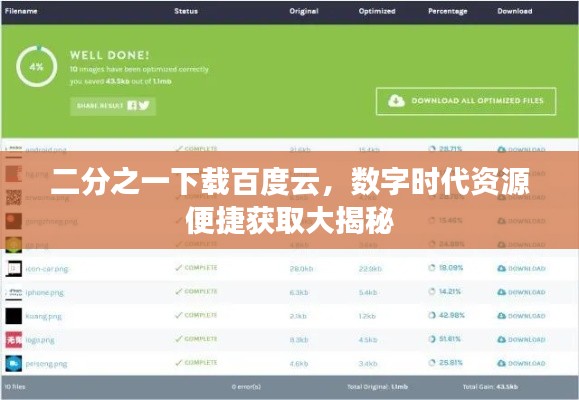Download optimized logo.png via cloud icon
The image size is (579, 400).
(x=501, y=339)
